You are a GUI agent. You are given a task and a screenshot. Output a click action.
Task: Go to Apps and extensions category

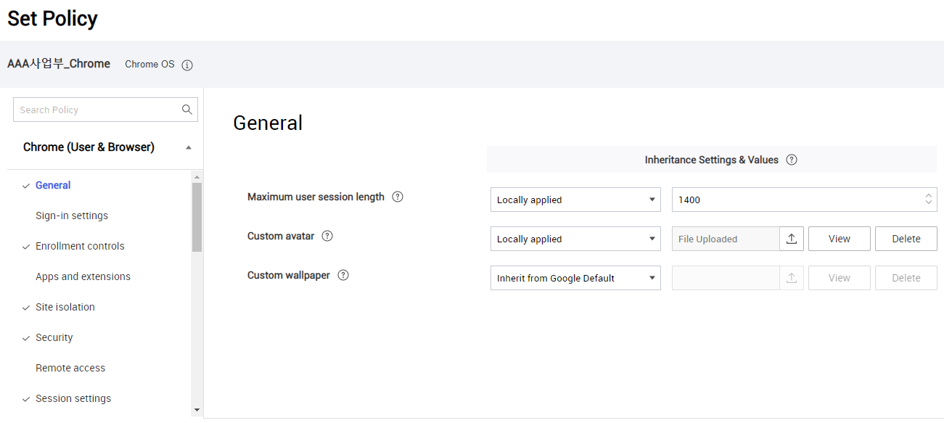click(83, 277)
